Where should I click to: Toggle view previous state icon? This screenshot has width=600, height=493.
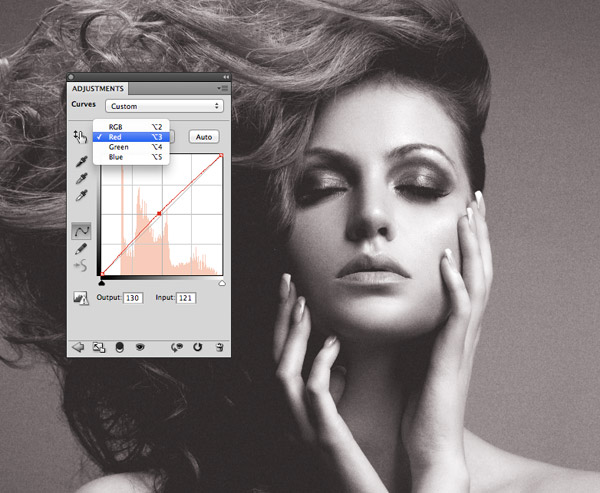click(177, 347)
